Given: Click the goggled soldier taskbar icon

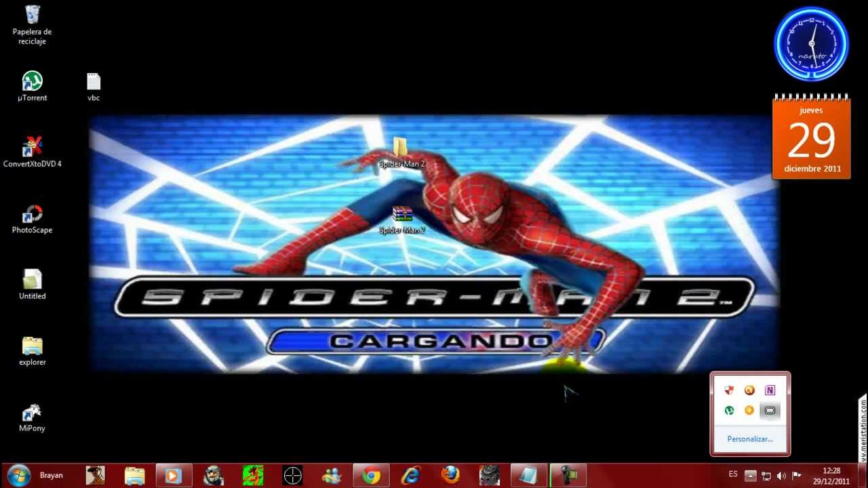Looking at the screenshot, I should 214,475.
